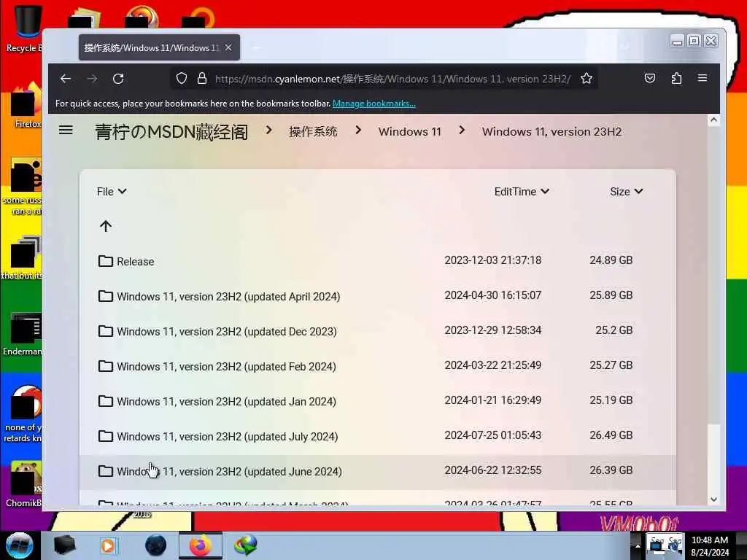Bookmark this page with the star icon
747x560 pixels.
coord(587,79)
